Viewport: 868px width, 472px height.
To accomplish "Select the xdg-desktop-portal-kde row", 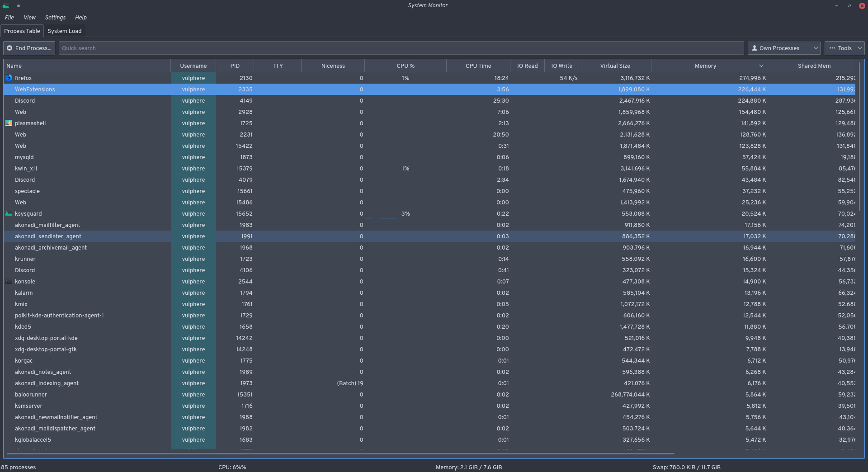I will [x=430, y=338].
